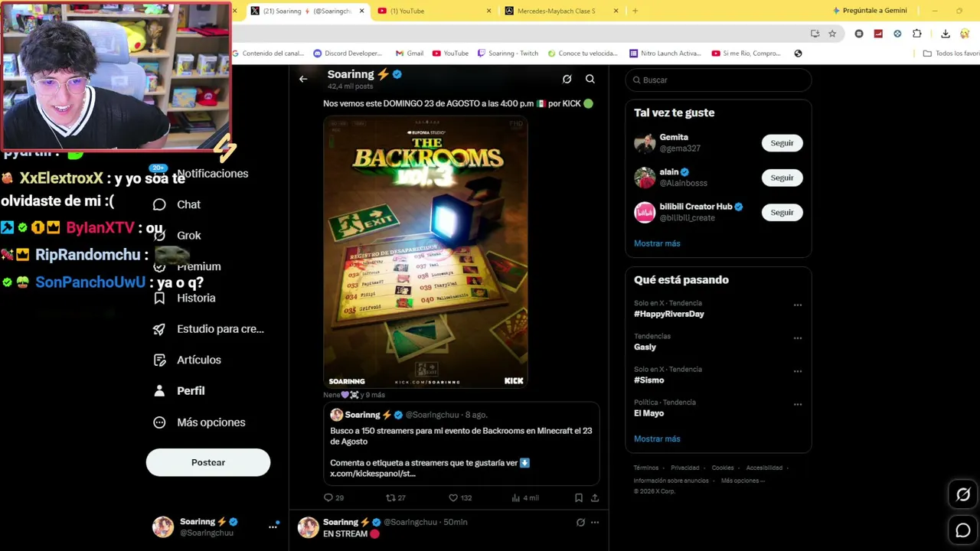Open the Cookies footer link

(x=723, y=468)
